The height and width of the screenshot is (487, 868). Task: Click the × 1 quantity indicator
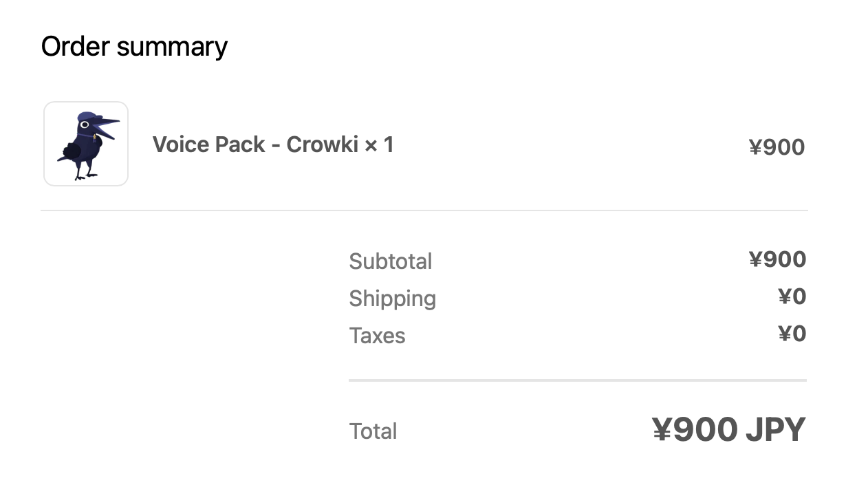click(379, 144)
